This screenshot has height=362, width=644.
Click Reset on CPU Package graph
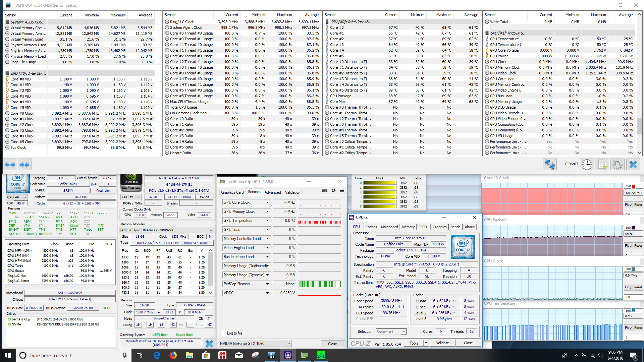point(638,246)
